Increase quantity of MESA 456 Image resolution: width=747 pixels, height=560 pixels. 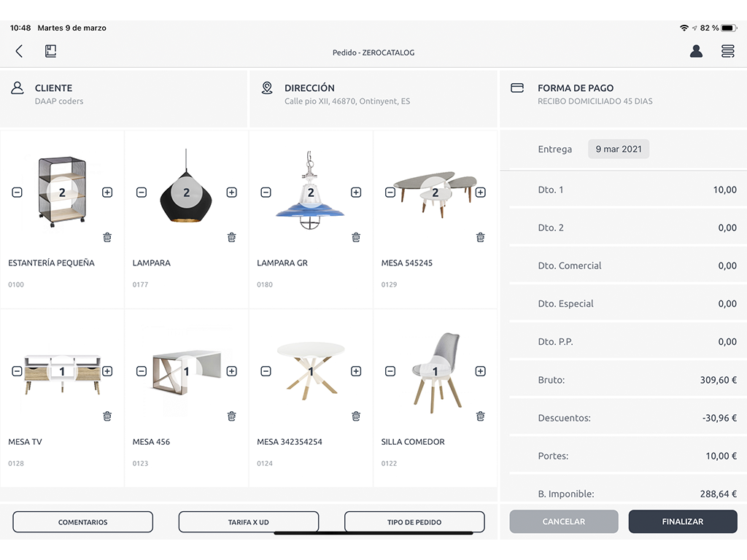point(231,371)
